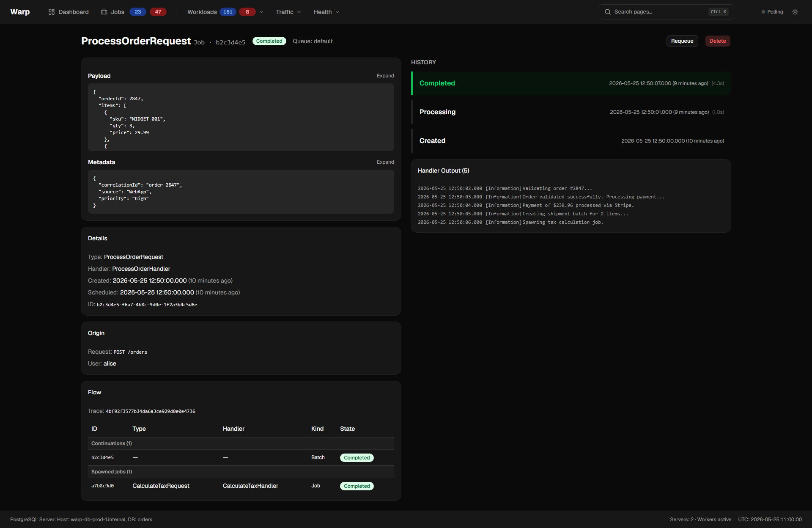Open continuation job b2c3d4e5 in Flow table

102,457
